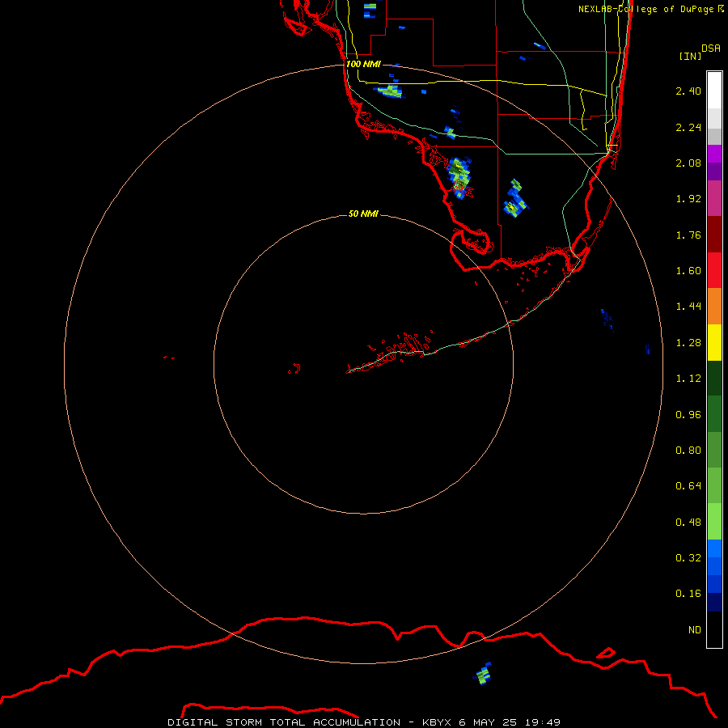
Task: Click the 1.44 legend value
Action: coord(688,307)
